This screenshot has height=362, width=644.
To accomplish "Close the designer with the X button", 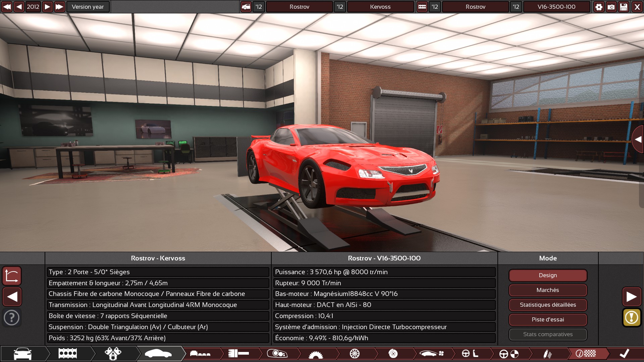I will (637, 7).
